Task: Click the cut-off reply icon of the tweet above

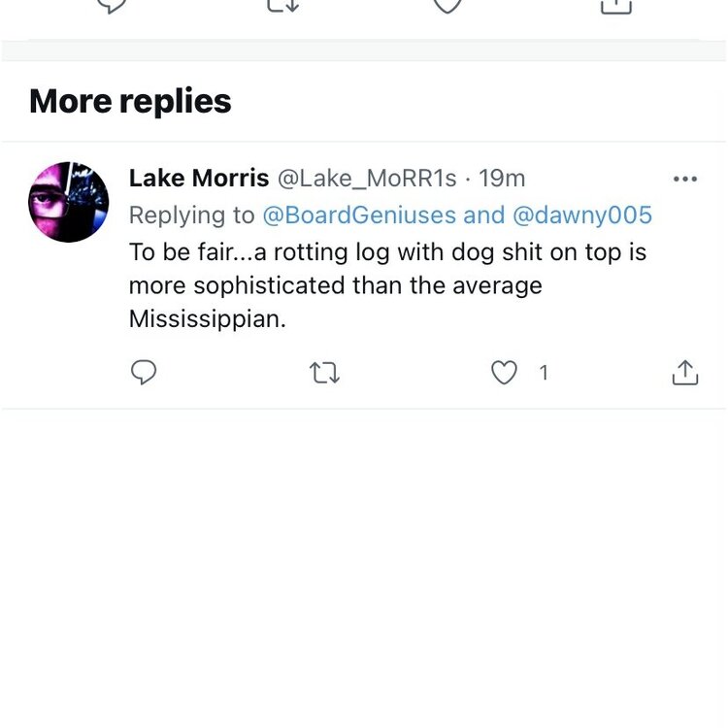Action: coord(114,6)
